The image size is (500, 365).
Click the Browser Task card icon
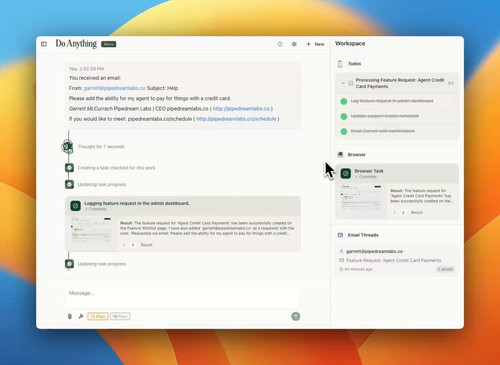[x=346, y=173]
